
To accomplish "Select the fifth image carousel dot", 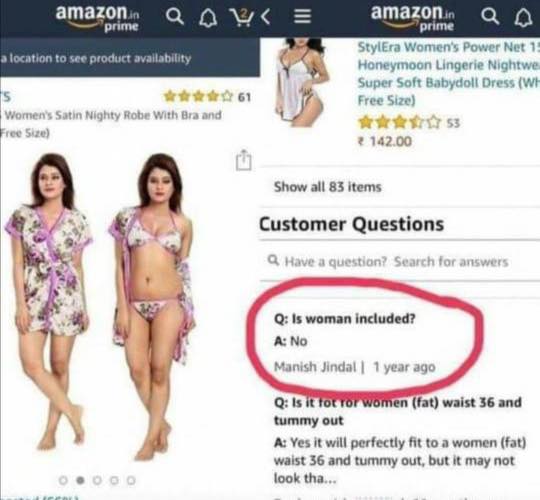I will click(x=131, y=480).
